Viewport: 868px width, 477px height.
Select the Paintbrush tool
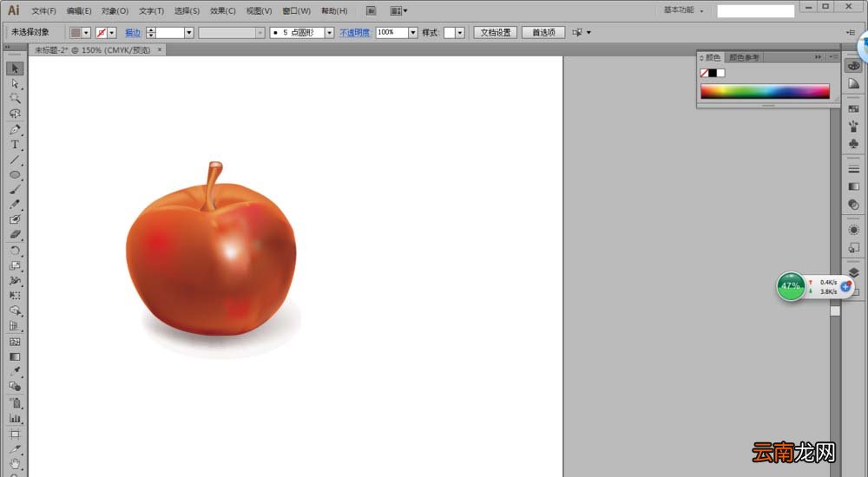[15, 190]
